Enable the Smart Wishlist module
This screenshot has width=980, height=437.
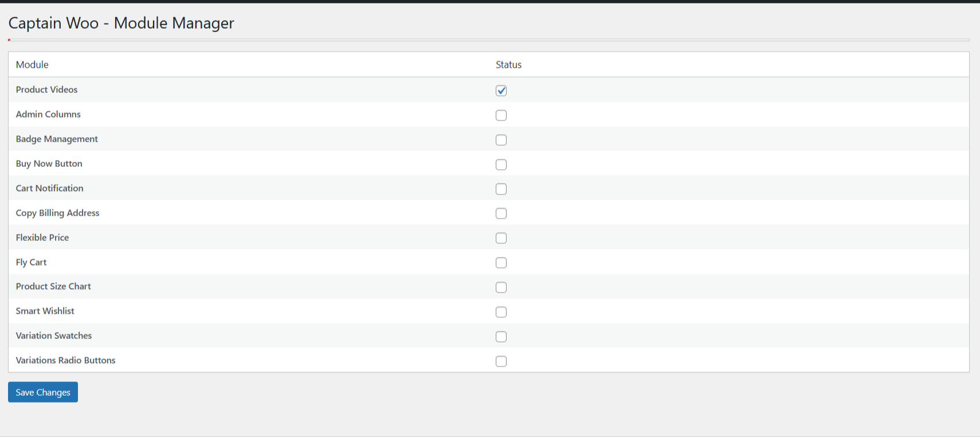pyautogui.click(x=501, y=312)
